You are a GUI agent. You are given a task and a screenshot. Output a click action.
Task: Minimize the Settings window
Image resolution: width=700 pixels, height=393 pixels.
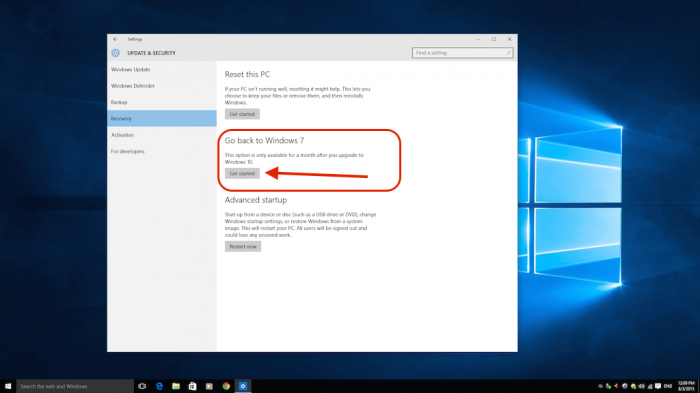[x=478, y=39]
